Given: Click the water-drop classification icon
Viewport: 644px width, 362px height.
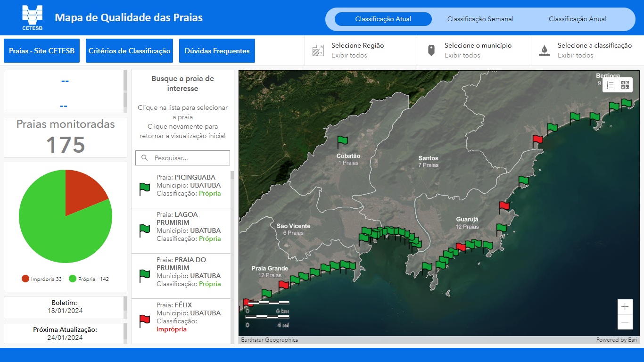Looking at the screenshot, I should click(x=545, y=50).
